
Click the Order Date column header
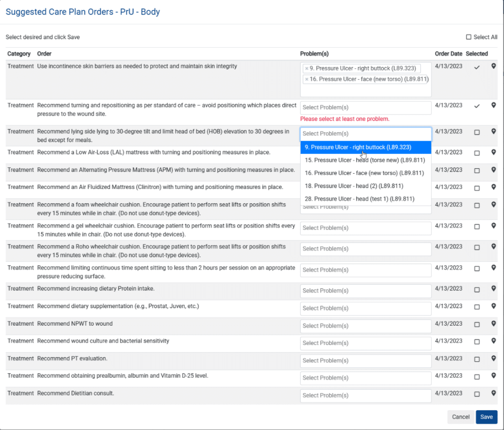point(448,54)
